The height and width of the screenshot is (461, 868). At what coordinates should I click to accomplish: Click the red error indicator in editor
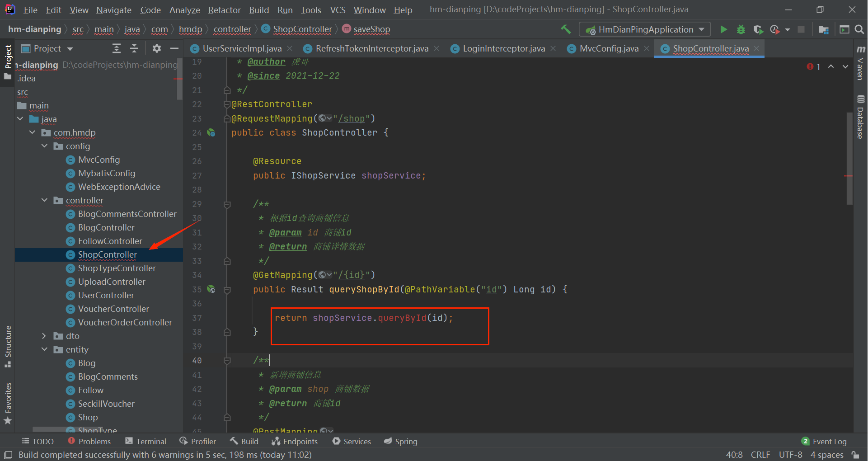(x=813, y=67)
